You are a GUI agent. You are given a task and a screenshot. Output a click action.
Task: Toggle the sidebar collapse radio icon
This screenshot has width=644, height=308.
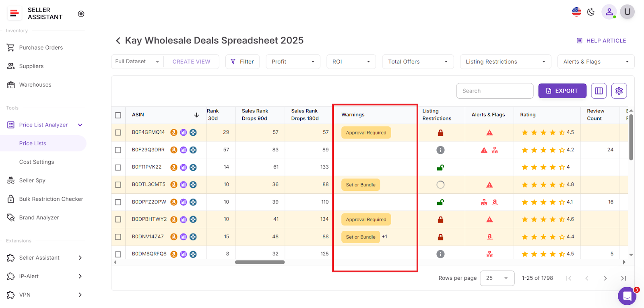point(81,14)
